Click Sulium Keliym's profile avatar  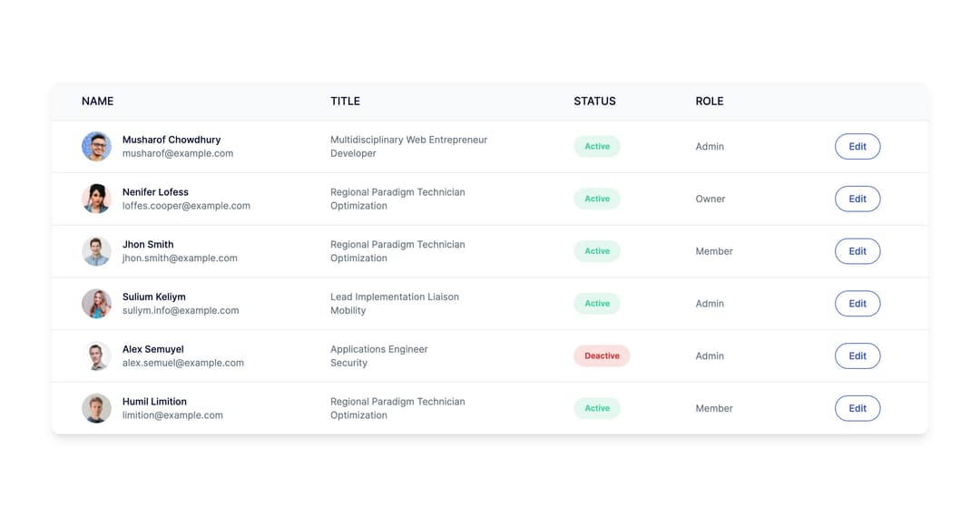tap(96, 304)
